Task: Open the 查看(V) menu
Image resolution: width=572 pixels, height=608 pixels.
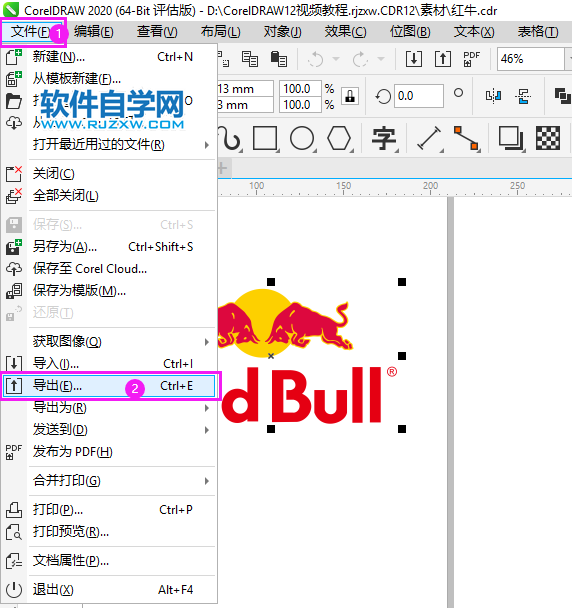Action: 157,32
